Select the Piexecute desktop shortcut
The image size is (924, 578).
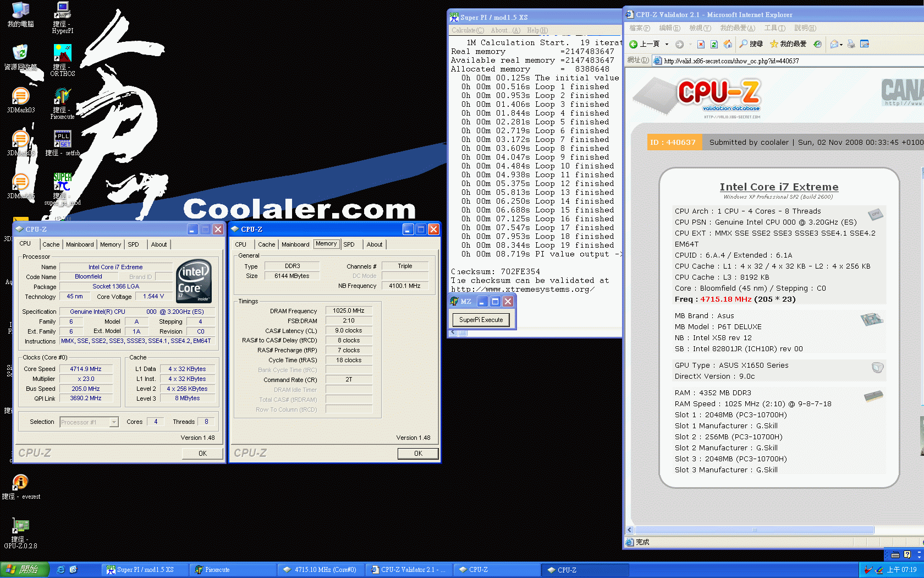tap(63, 103)
